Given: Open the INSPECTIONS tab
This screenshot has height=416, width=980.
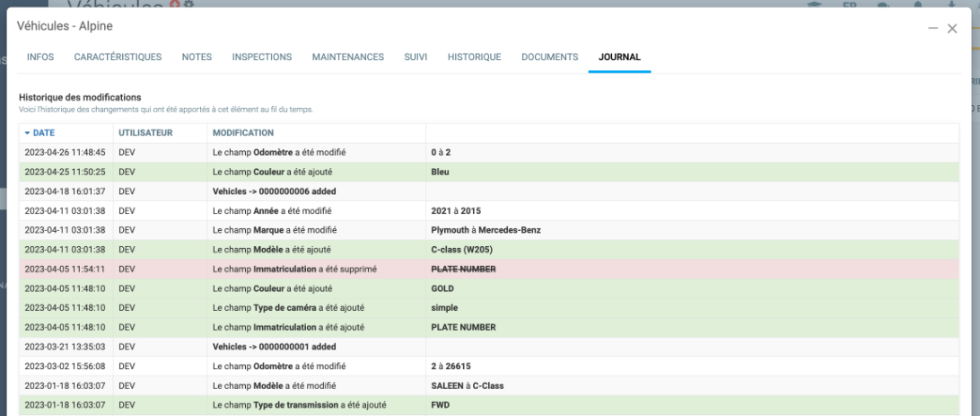Looking at the screenshot, I should pos(261,58).
